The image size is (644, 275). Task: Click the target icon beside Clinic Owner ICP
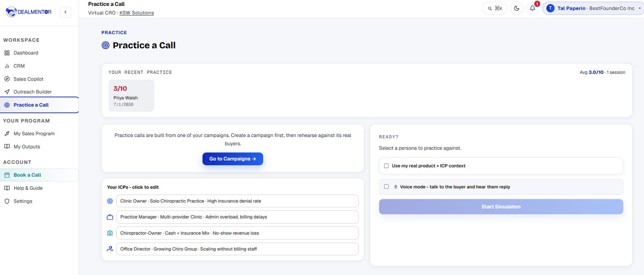(110, 201)
